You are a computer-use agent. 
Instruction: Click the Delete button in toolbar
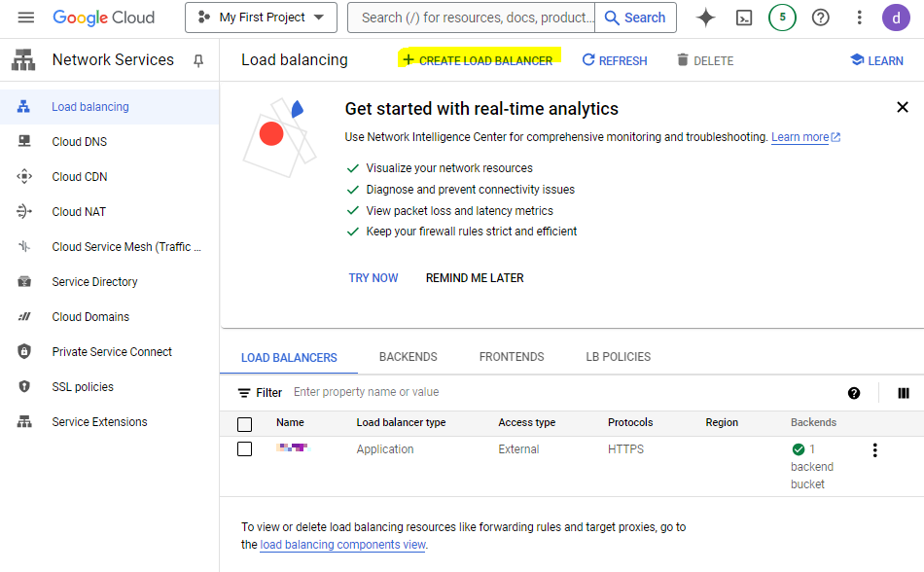pyautogui.click(x=705, y=60)
